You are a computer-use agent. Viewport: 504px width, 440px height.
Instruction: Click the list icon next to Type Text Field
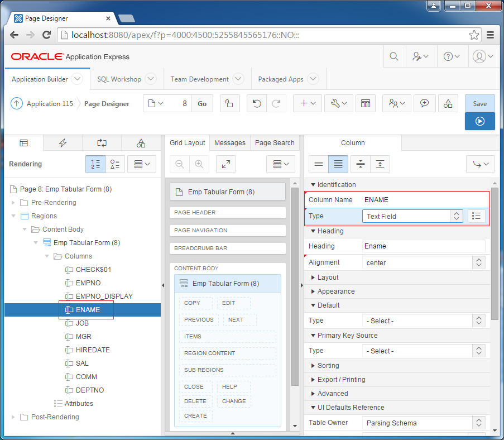tap(476, 216)
